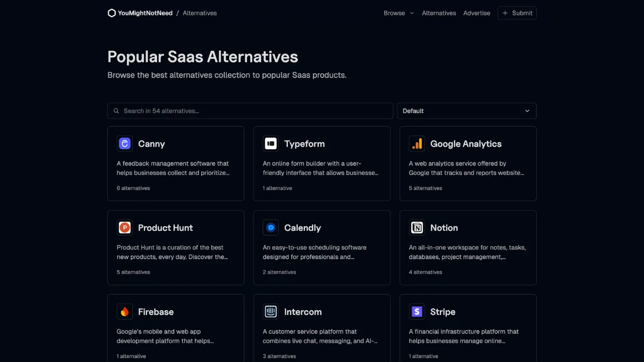Open the Browse navigation menu
644x362 pixels.
(398, 13)
